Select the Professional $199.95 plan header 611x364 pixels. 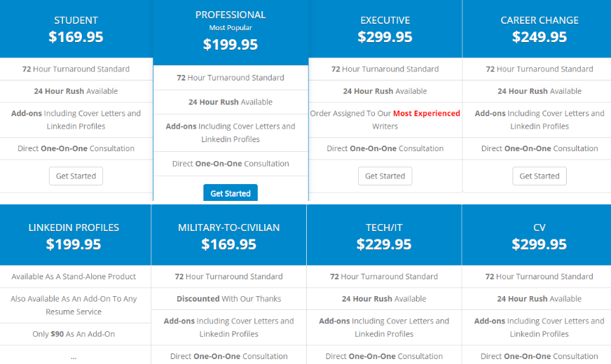(x=231, y=30)
